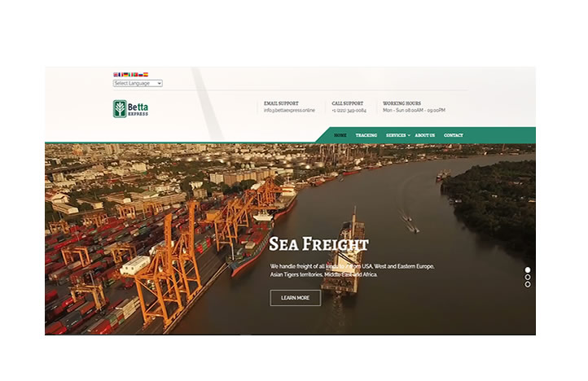Click the Spanish flag icon
The image size is (588, 381).
point(146,75)
